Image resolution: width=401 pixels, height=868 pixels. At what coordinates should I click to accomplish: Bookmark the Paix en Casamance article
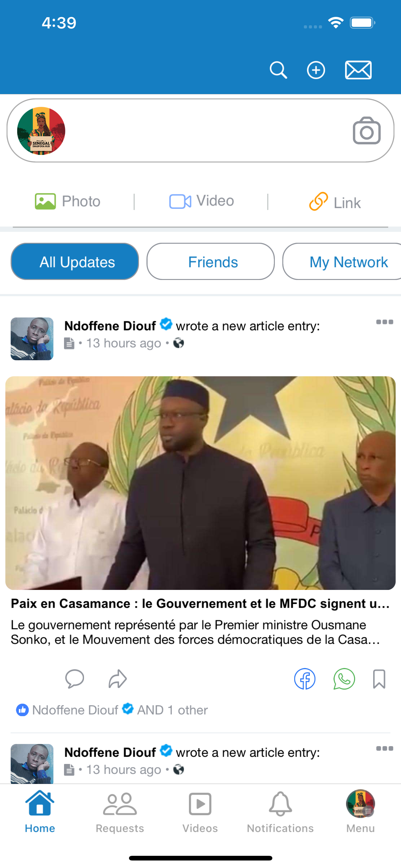pyautogui.click(x=379, y=678)
